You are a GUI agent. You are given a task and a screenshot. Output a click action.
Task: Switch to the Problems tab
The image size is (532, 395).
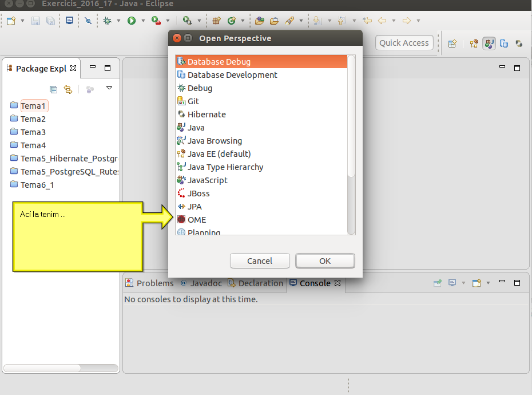149,283
